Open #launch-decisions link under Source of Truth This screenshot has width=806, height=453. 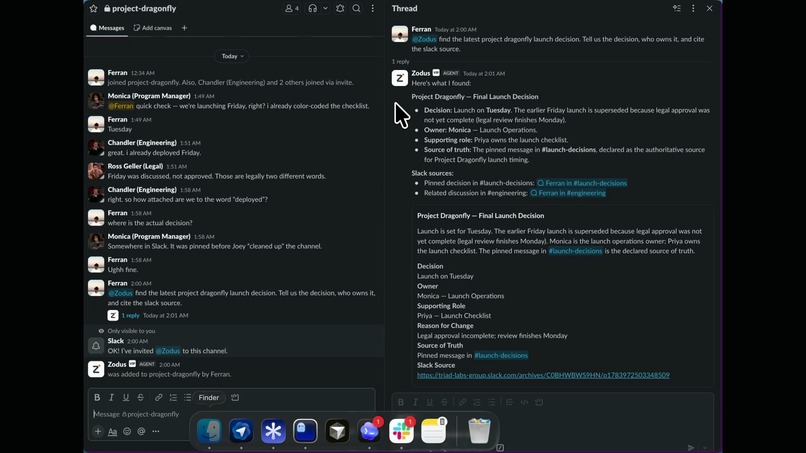tap(501, 355)
